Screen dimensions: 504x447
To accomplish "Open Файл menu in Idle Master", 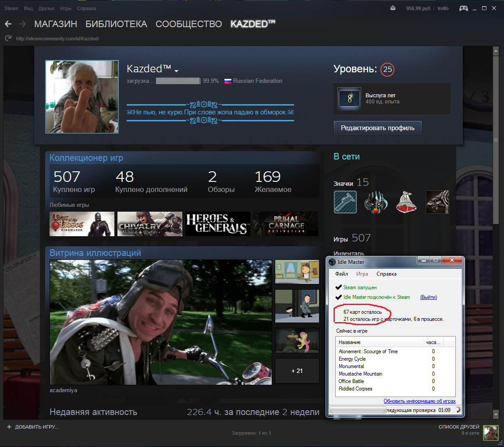I will (341, 274).
